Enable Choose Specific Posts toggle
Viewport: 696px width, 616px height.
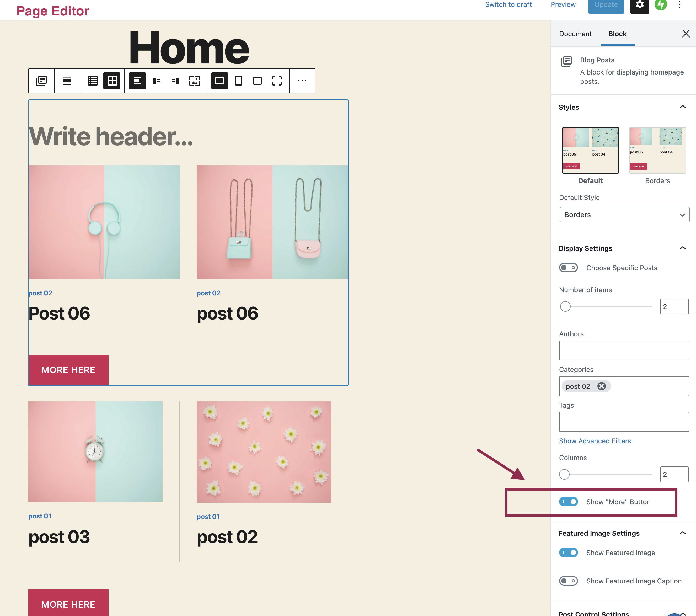pyautogui.click(x=568, y=268)
